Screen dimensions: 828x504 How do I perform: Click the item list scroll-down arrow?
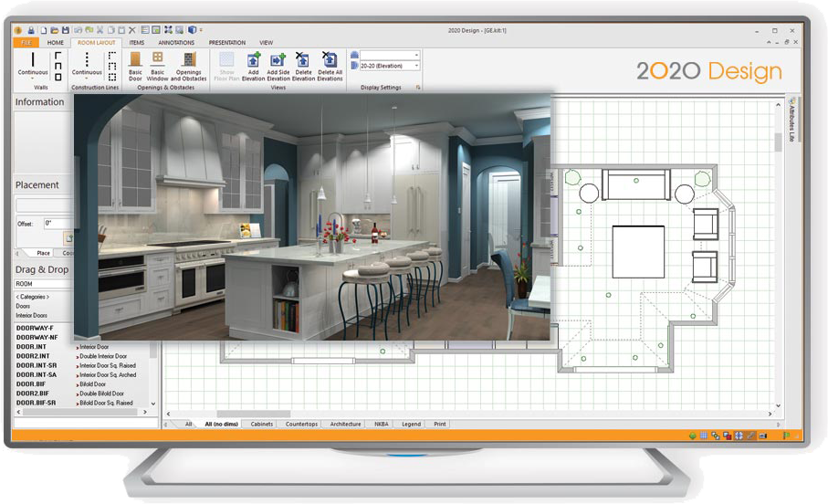[153, 404]
